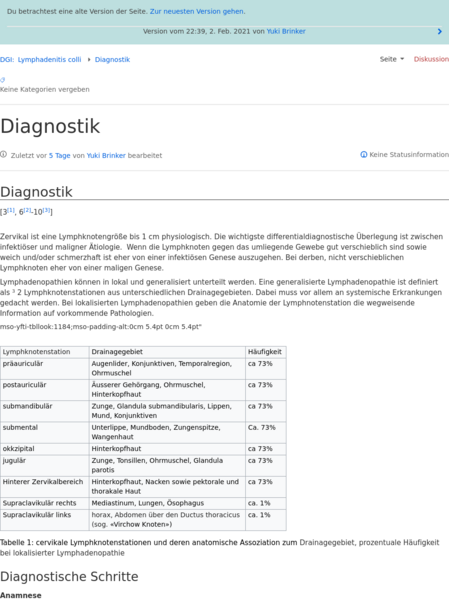
Task: Click the category tag icon
Action: click(3, 80)
